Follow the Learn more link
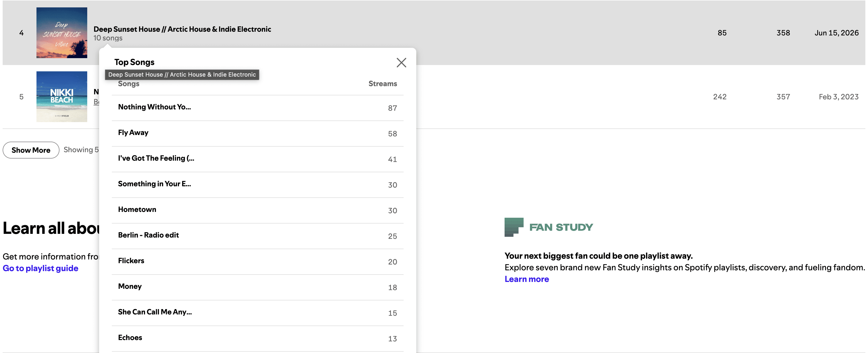Viewport: 868px width, 353px height. pos(527,279)
